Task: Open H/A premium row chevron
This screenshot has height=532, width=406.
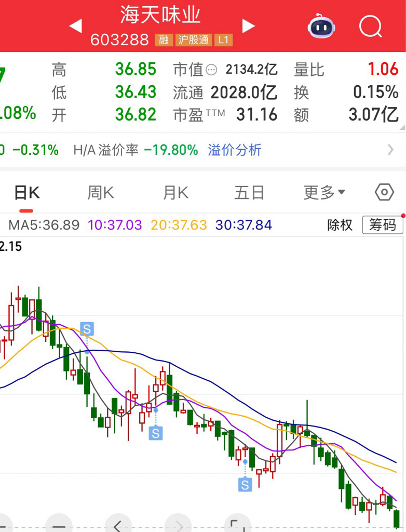Action: pos(391,150)
